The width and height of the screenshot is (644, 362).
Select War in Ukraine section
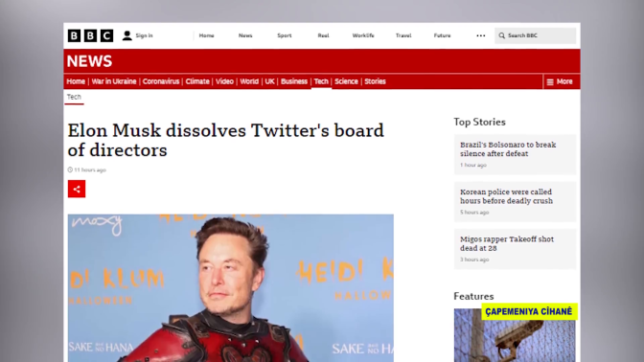coord(114,81)
